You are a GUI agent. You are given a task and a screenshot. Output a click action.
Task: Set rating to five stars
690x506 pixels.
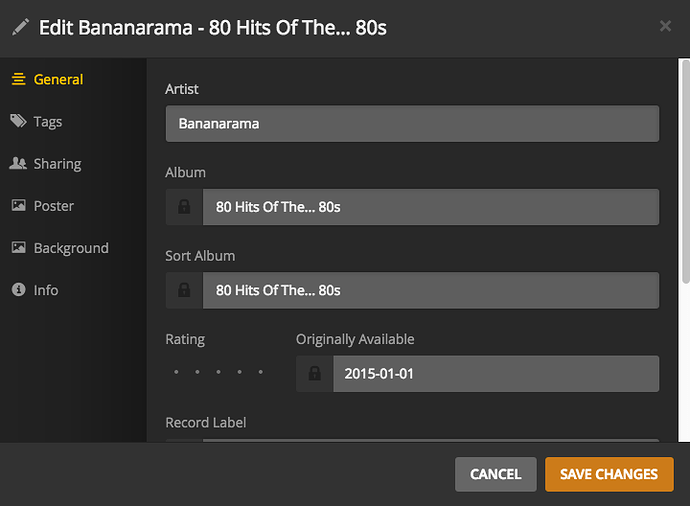261,373
